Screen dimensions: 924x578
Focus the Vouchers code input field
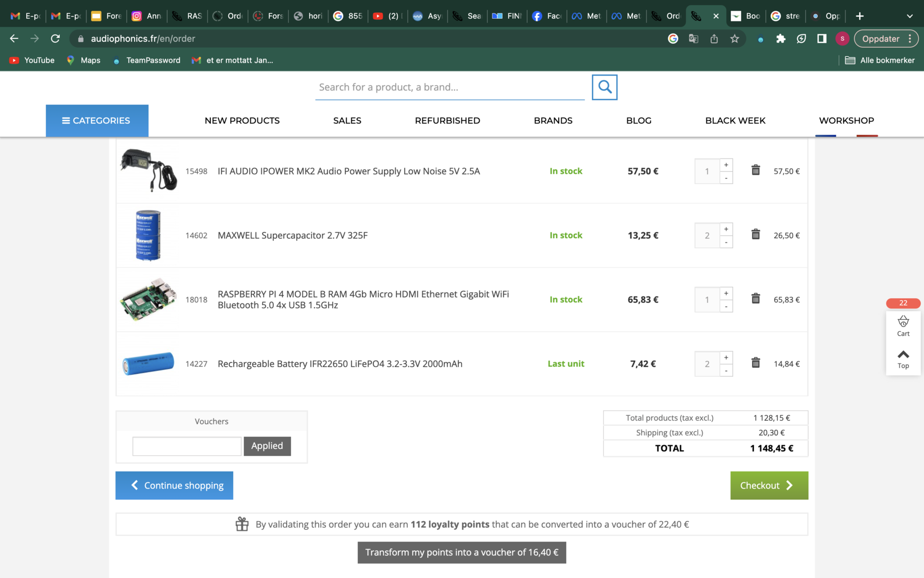click(x=187, y=446)
